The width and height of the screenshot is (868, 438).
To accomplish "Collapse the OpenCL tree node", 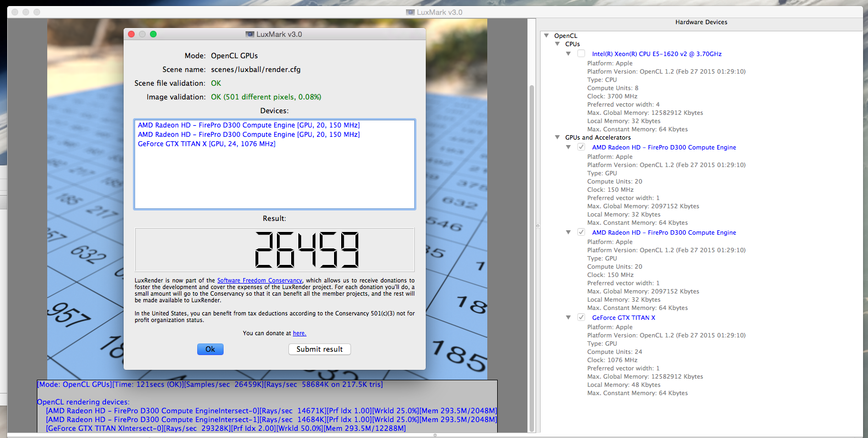I will coord(546,36).
